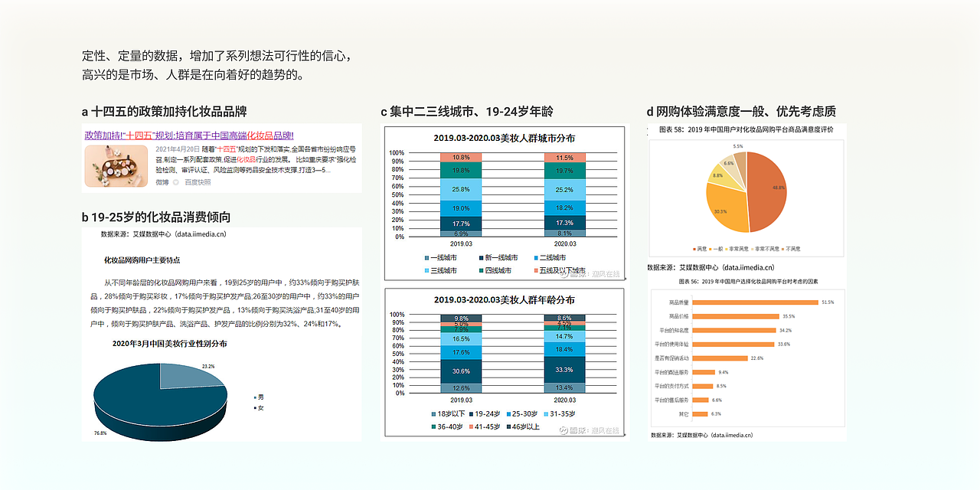Screen dimensions: 980x490
Task: Click the 平台的使用体验 33.6% bar
Action: (x=733, y=344)
